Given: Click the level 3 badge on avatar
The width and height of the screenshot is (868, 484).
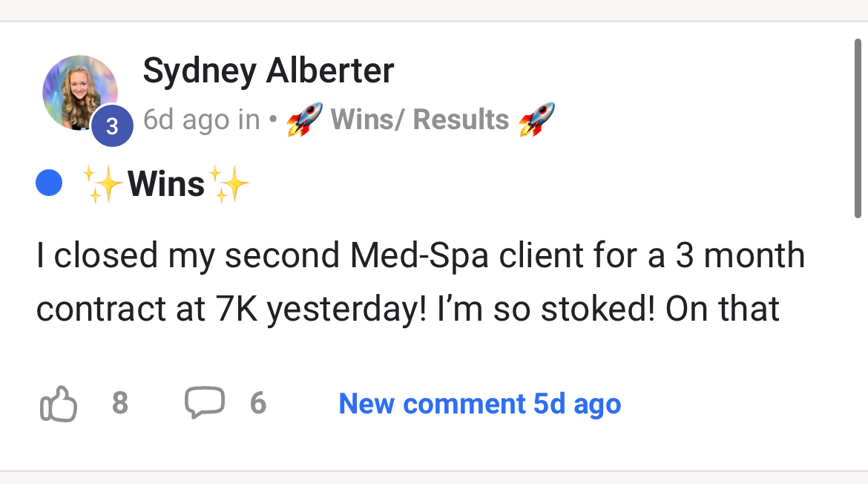Looking at the screenshot, I should (112, 126).
